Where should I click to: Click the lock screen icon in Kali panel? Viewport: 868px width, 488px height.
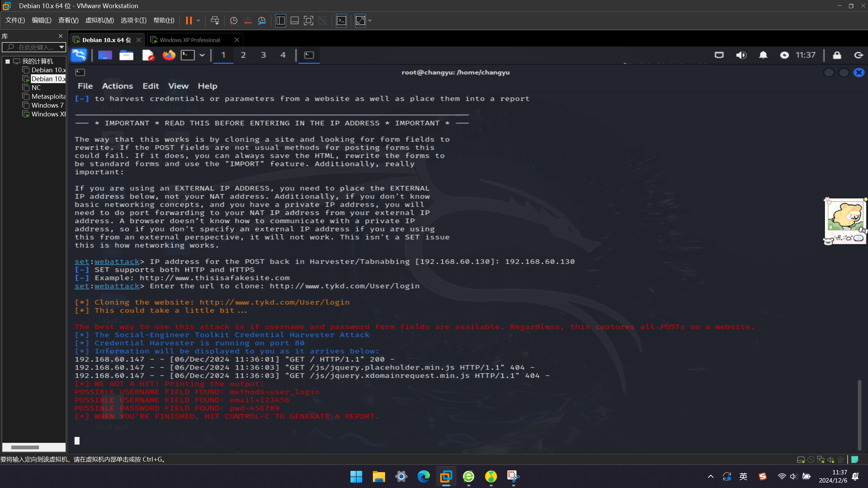(x=837, y=55)
